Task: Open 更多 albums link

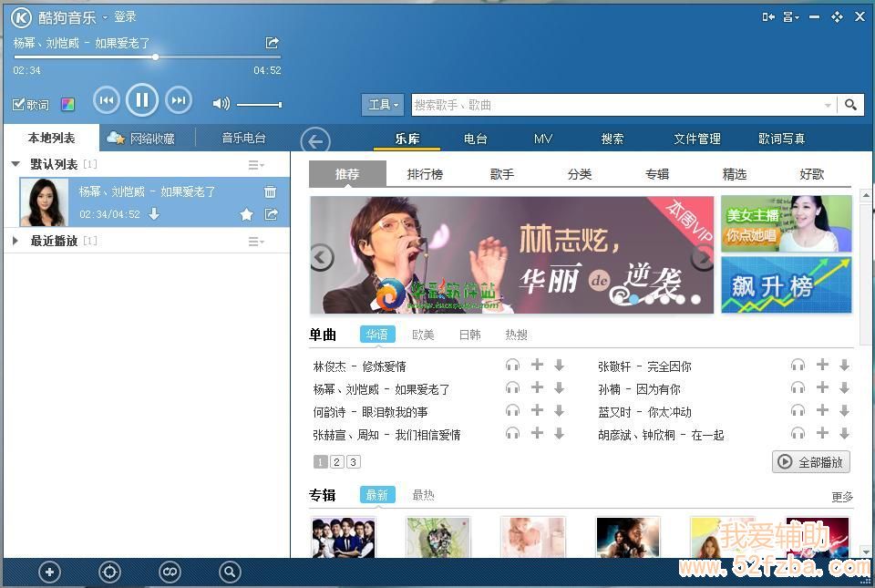Action: (842, 497)
